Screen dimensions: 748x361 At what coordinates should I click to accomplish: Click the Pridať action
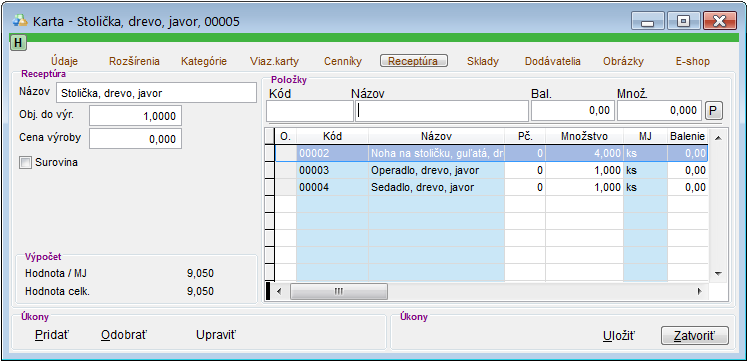(x=52, y=335)
